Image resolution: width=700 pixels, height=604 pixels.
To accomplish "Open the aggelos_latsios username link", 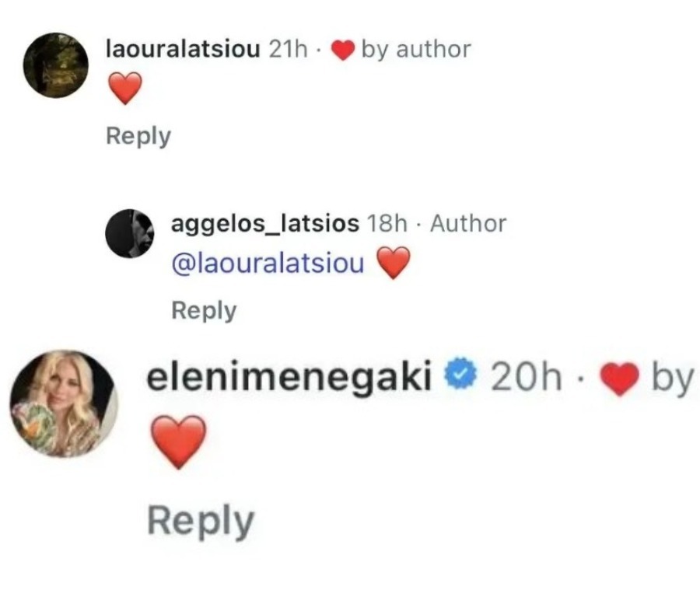I will pyautogui.click(x=265, y=224).
